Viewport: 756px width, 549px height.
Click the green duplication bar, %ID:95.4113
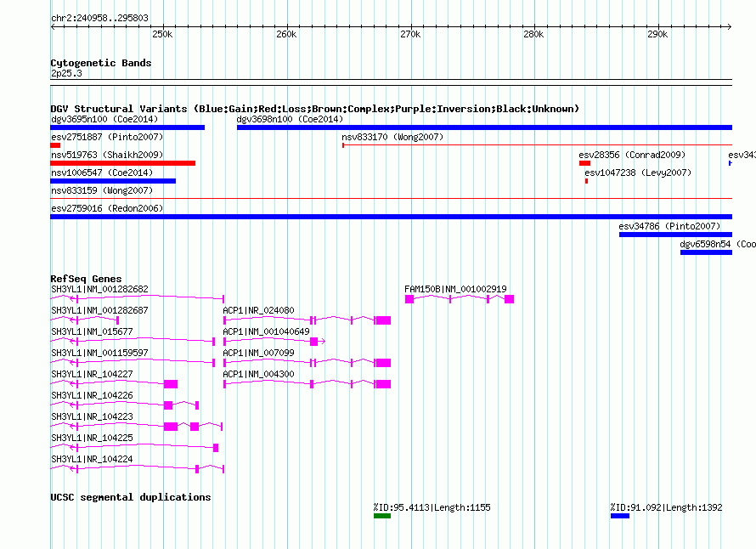click(x=382, y=516)
